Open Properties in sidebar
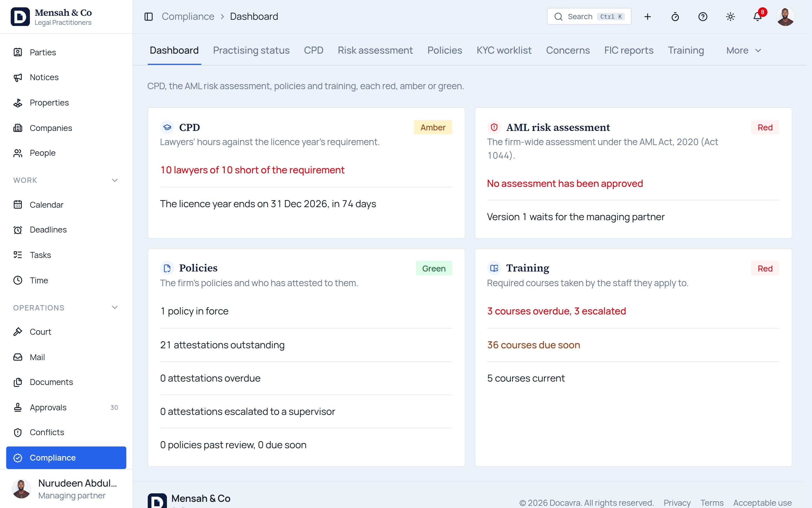The image size is (812, 508). (x=66, y=102)
